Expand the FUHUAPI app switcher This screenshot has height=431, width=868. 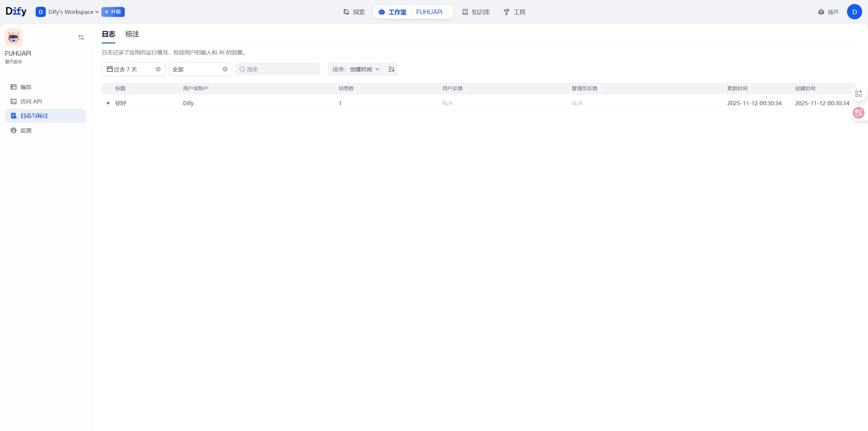[x=432, y=12]
